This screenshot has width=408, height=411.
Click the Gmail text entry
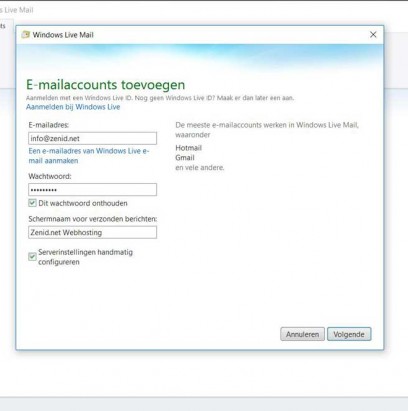click(x=185, y=158)
